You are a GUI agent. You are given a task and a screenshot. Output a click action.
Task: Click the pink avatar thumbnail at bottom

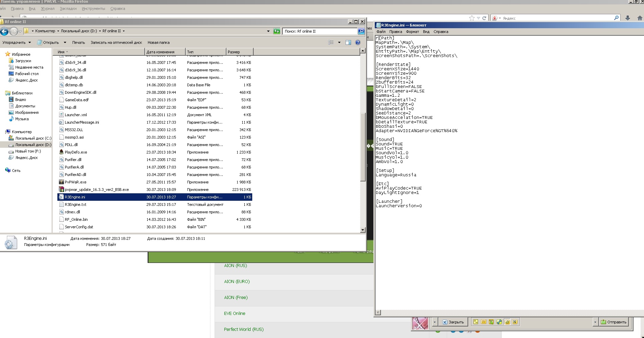coord(420,323)
